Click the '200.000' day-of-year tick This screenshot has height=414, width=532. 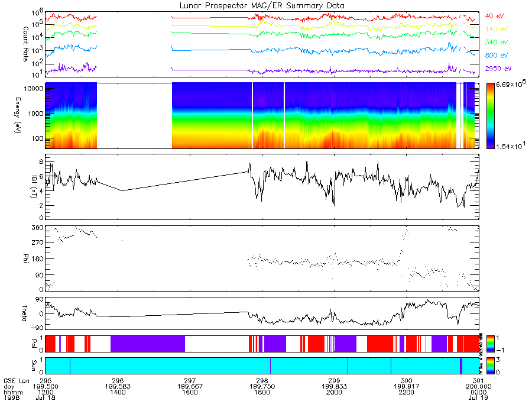coord(478,387)
